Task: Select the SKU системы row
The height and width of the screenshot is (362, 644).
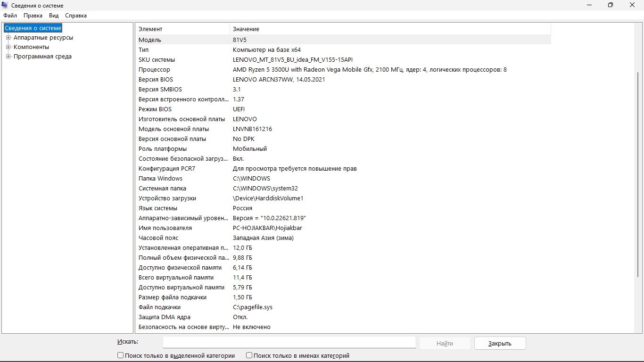Action: 344,60
